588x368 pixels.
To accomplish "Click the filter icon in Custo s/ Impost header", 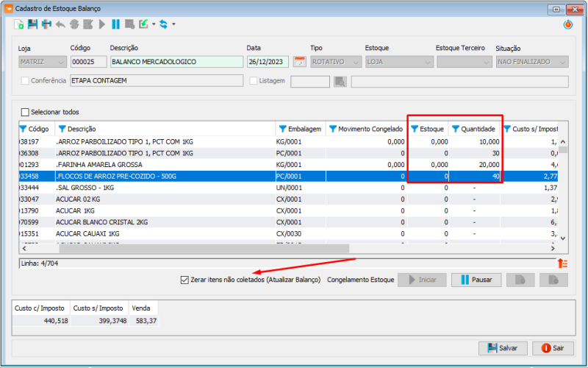I will pyautogui.click(x=507, y=129).
